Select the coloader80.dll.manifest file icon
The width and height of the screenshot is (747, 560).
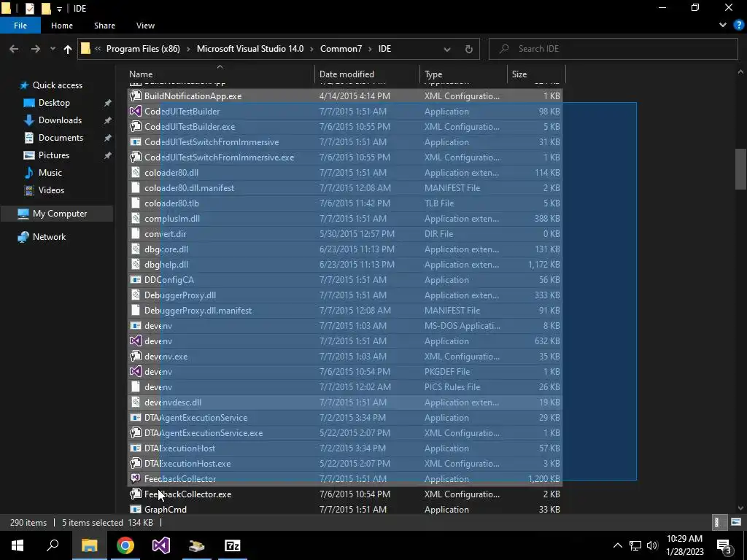[135, 187]
